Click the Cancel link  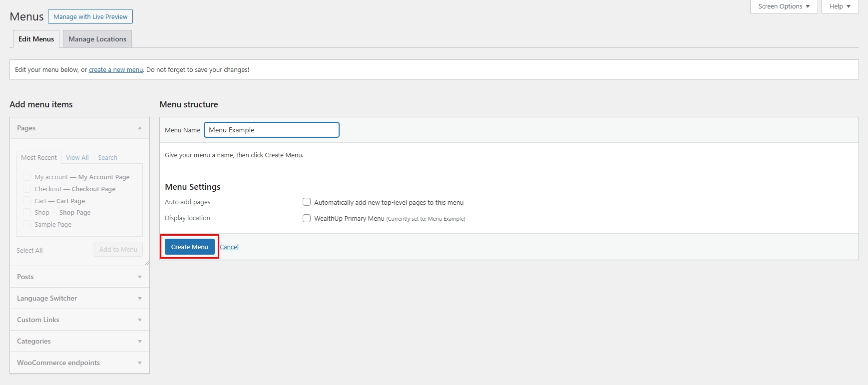(x=229, y=247)
